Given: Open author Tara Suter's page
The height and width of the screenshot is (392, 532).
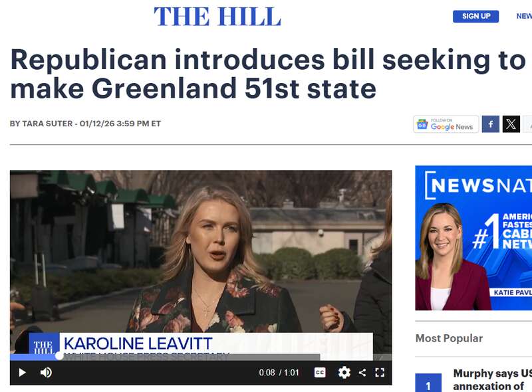Looking at the screenshot, I should (x=47, y=124).
